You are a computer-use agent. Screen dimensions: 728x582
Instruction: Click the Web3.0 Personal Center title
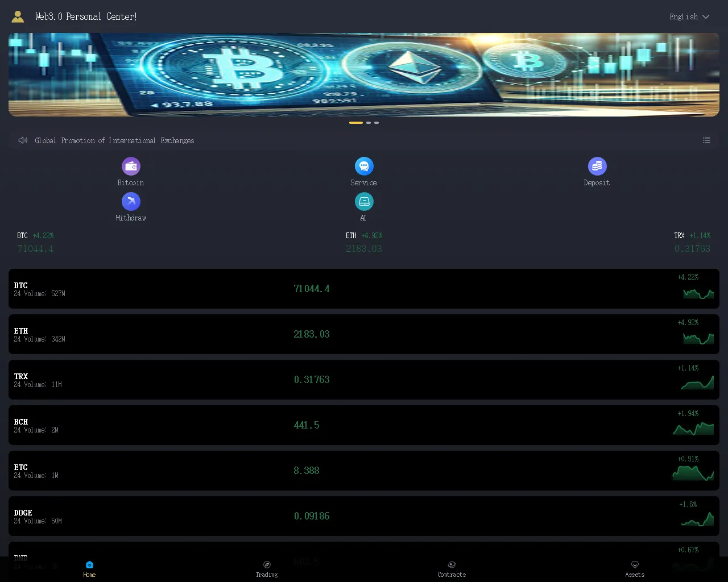pyautogui.click(x=86, y=17)
